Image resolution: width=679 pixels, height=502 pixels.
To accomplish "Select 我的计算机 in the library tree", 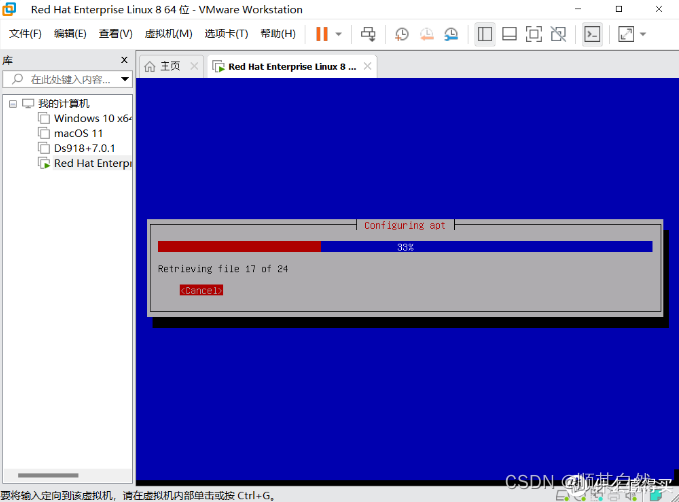I will coord(63,103).
